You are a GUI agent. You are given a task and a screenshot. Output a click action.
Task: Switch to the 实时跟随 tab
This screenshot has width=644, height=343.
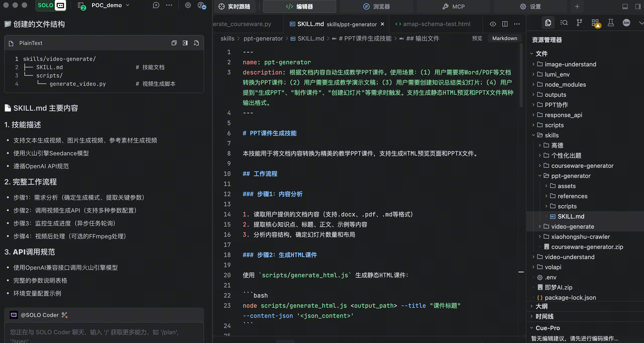pos(234,7)
